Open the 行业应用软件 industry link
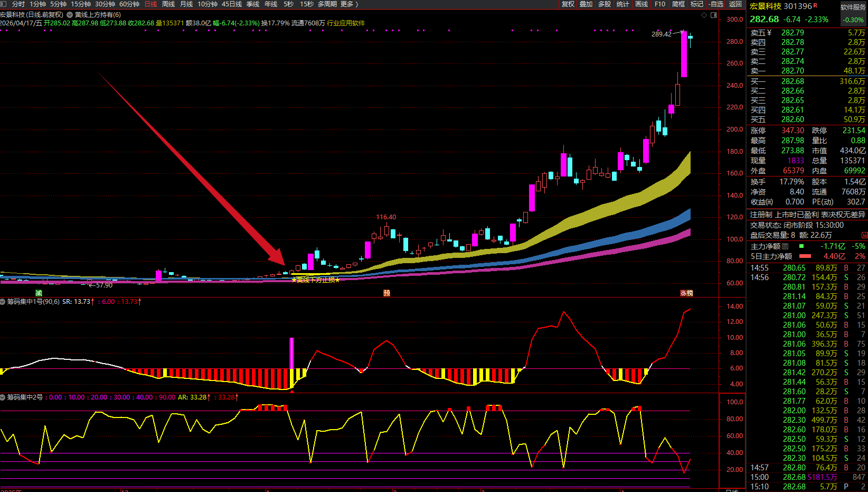The image size is (868, 492). 346,23
